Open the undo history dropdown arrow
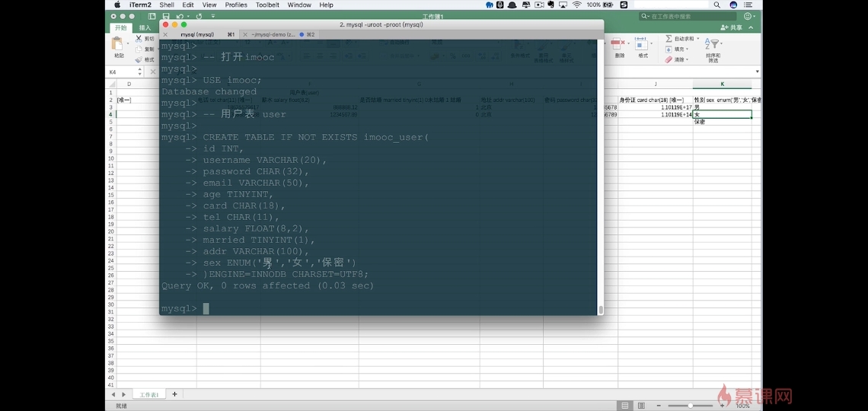 (x=188, y=17)
